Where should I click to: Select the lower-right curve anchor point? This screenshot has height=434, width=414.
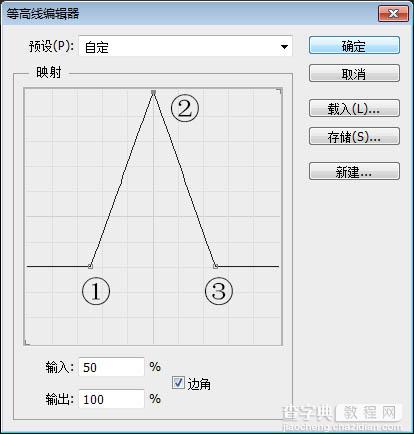pyautogui.click(x=216, y=266)
